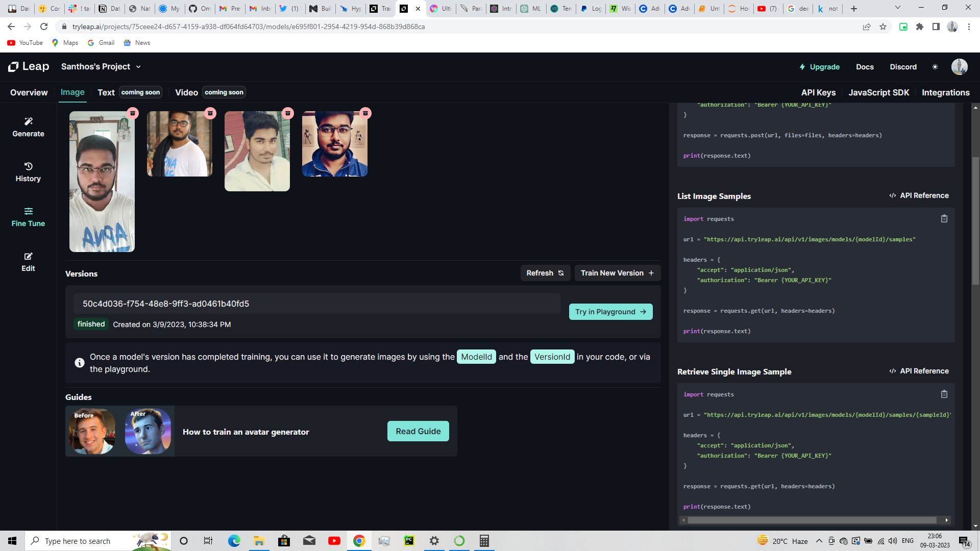
Task: Open the Discord link
Action: point(903,67)
